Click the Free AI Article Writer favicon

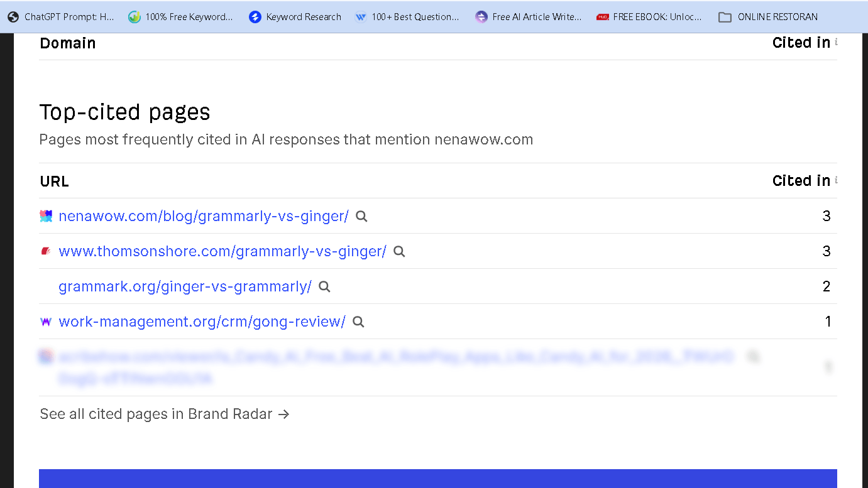click(x=481, y=17)
